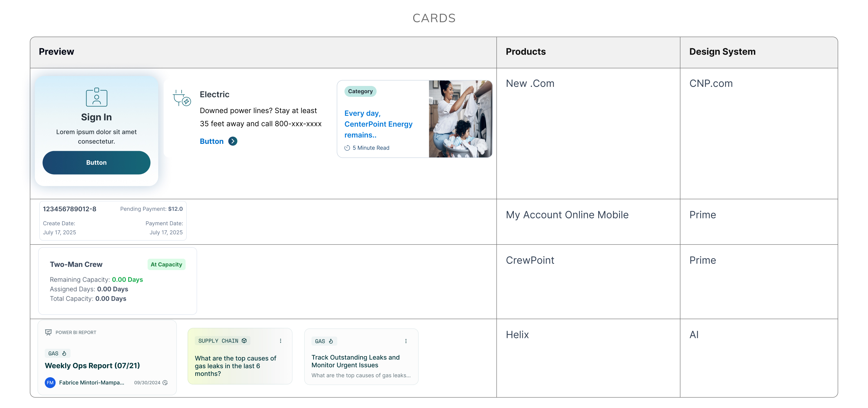Click the SUPPLY CHAIN tag label
Image resolution: width=868 pixels, height=408 pixels.
coord(222,340)
